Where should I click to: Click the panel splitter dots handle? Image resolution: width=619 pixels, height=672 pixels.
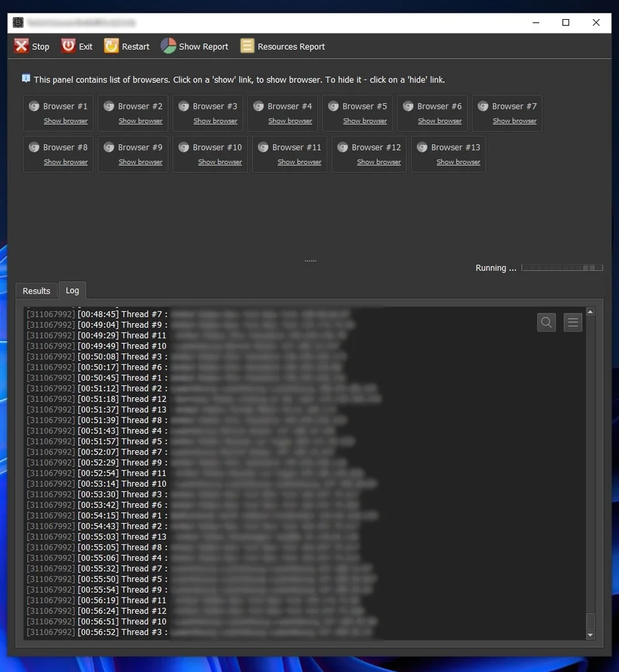310,260
